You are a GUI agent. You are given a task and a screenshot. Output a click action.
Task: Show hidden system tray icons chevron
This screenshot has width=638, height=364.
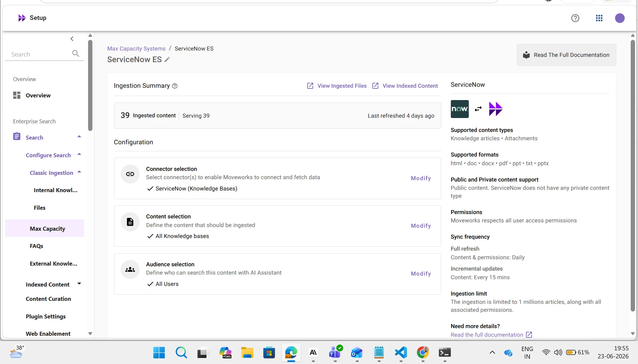coord(492,352)
